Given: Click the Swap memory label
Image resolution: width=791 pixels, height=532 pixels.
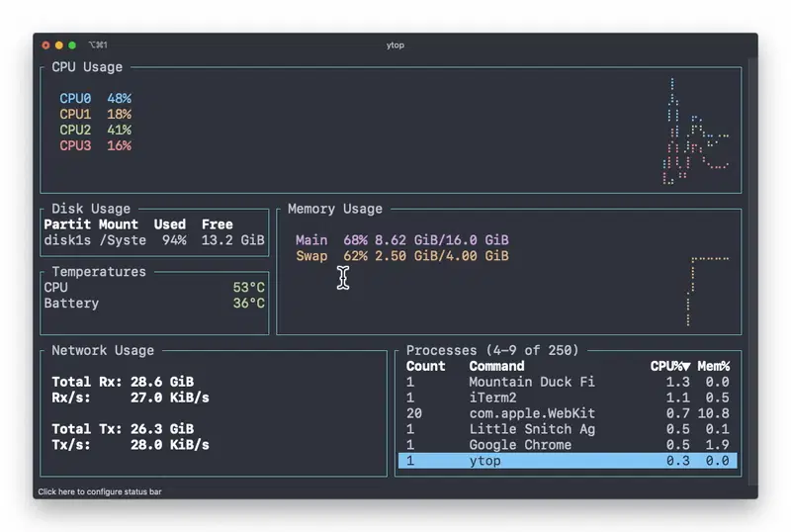Looking at the screenshot, I should 311,256.
